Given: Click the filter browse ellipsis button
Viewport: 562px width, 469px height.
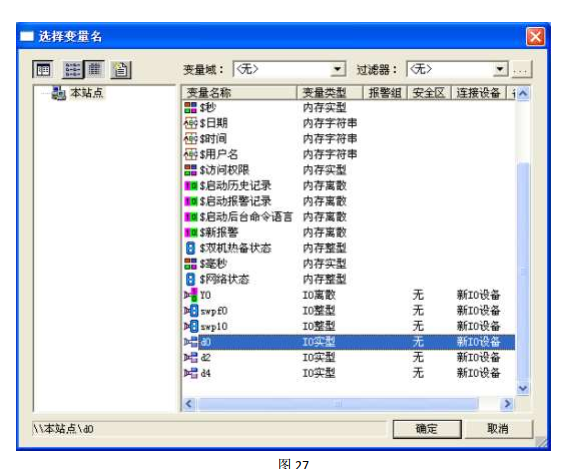Looking at the screenshot, I should point(520,69).
